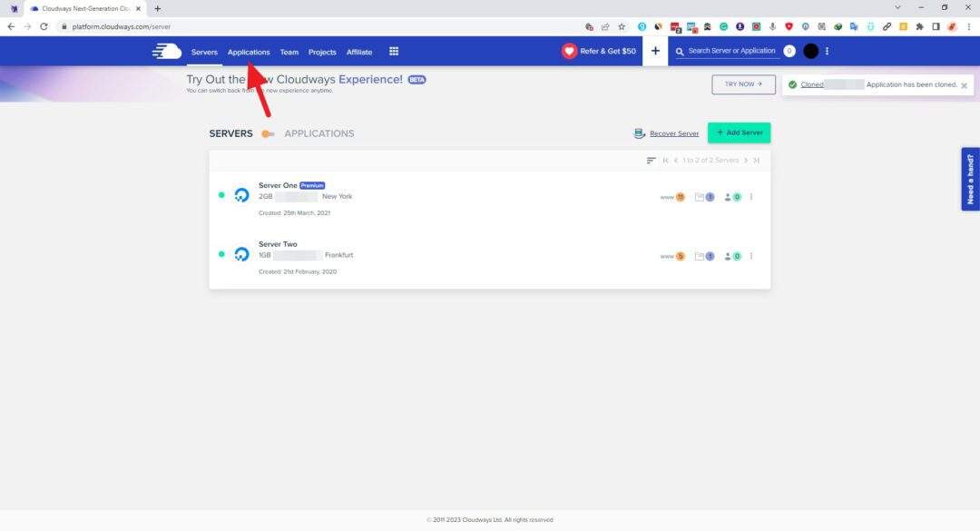Click the Need a hand? side tab
Screen dimensions: 980x531
[970, 179]
